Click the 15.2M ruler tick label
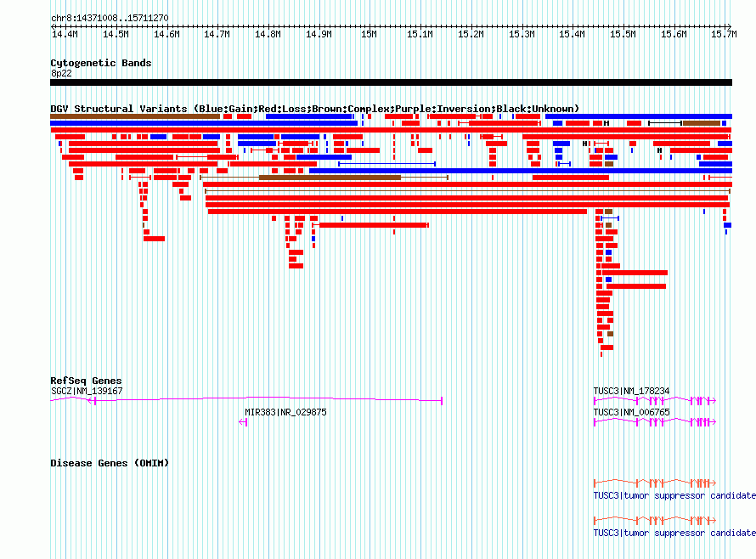The height and width of the screenshot is (559, 756). click(471, 34)
